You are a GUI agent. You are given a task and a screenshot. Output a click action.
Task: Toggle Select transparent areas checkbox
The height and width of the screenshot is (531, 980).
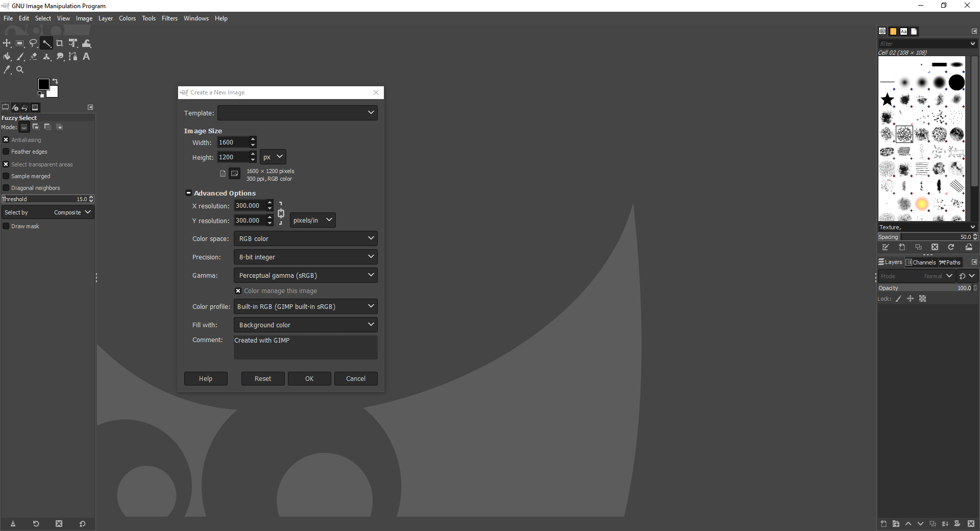(x=6, y=164)
